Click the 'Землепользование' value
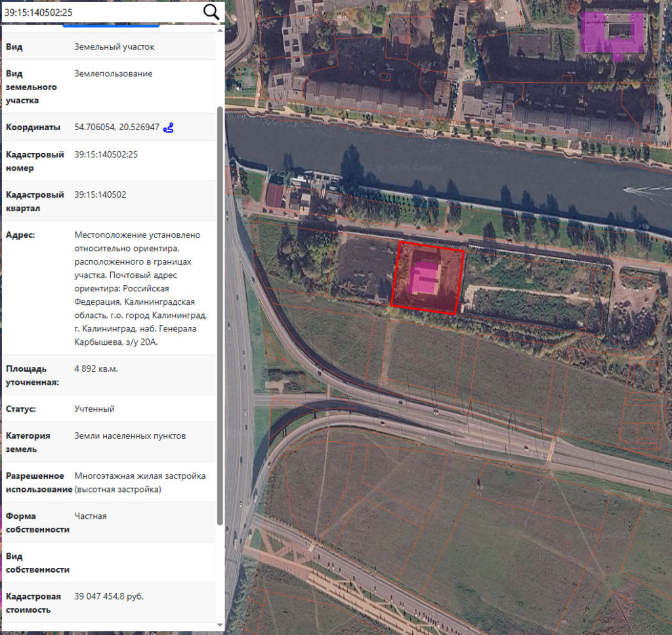 (113, 74)
